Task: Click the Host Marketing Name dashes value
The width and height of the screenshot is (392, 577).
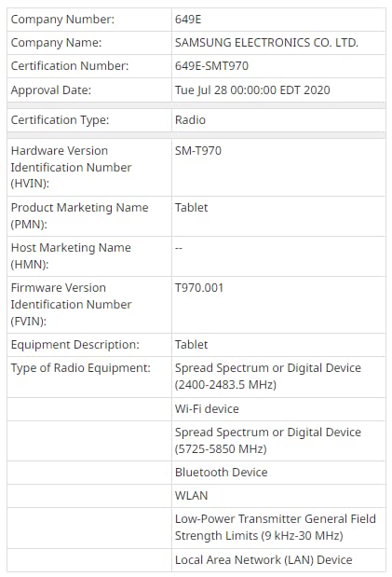Action: pos(179,248)
